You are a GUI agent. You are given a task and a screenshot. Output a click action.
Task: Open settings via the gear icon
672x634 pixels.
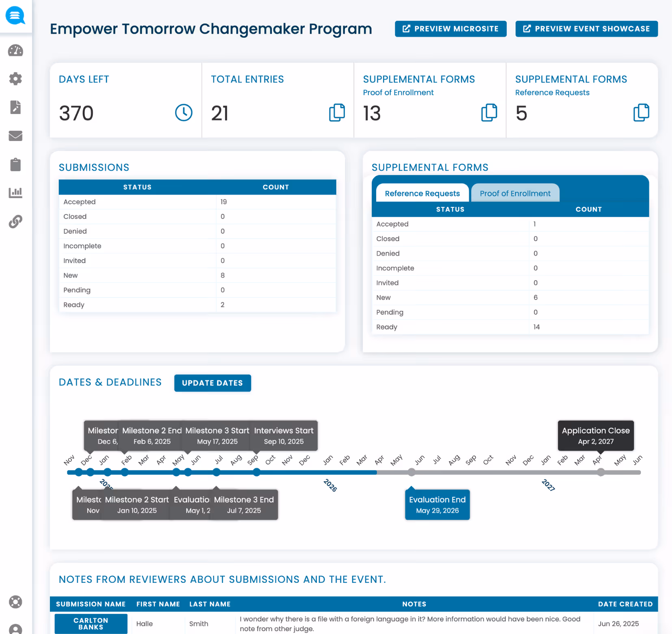pos(15,79)
